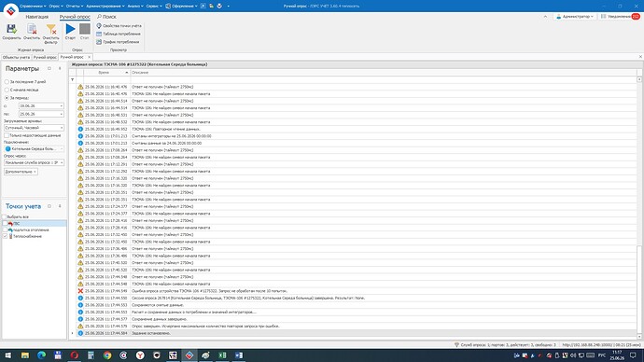
Task: Open Word from taskbar
Action: pos(239,355)
